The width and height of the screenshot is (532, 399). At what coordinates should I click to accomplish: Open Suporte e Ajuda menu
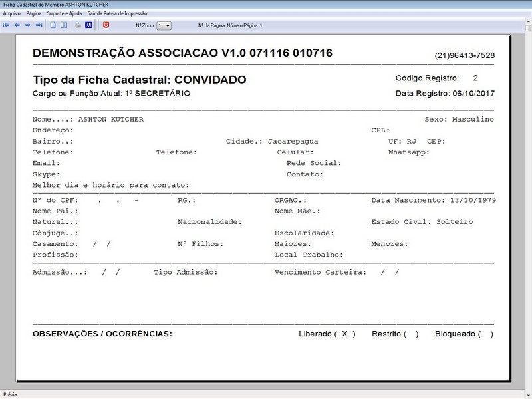coord(65,13)
